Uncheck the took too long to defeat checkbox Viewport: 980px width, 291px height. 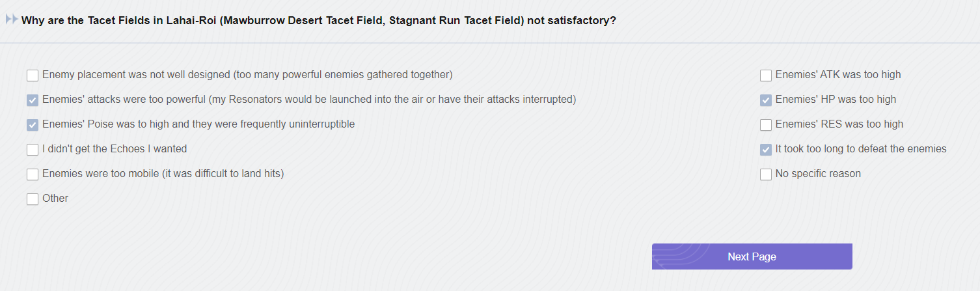click(766, 150)
